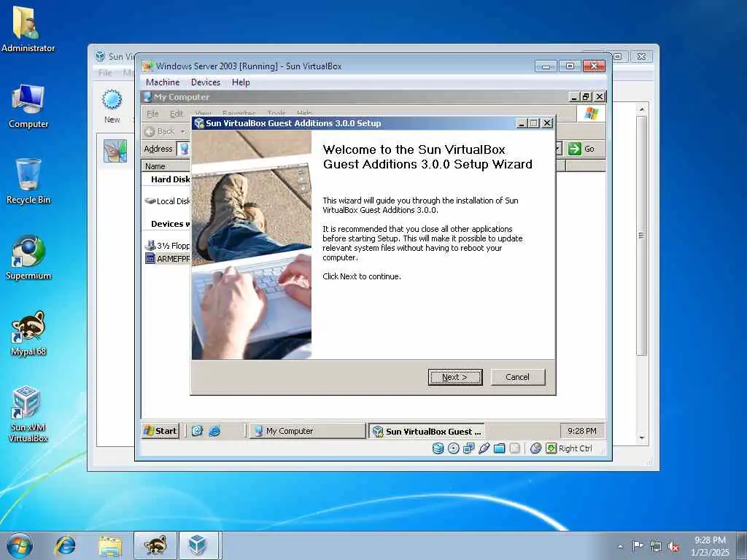Image resolution: width=747 pixels, height=560 pixels.
Task: Click the host key green arrow icon
Action: [551, 448]
